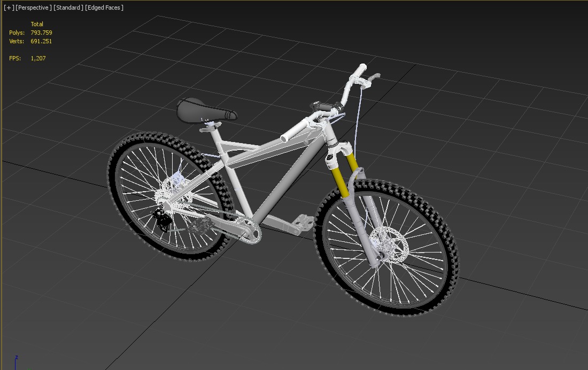588x370 pixels.
Task: Select the rear derailleur on the bike
Action: (162, 219)
